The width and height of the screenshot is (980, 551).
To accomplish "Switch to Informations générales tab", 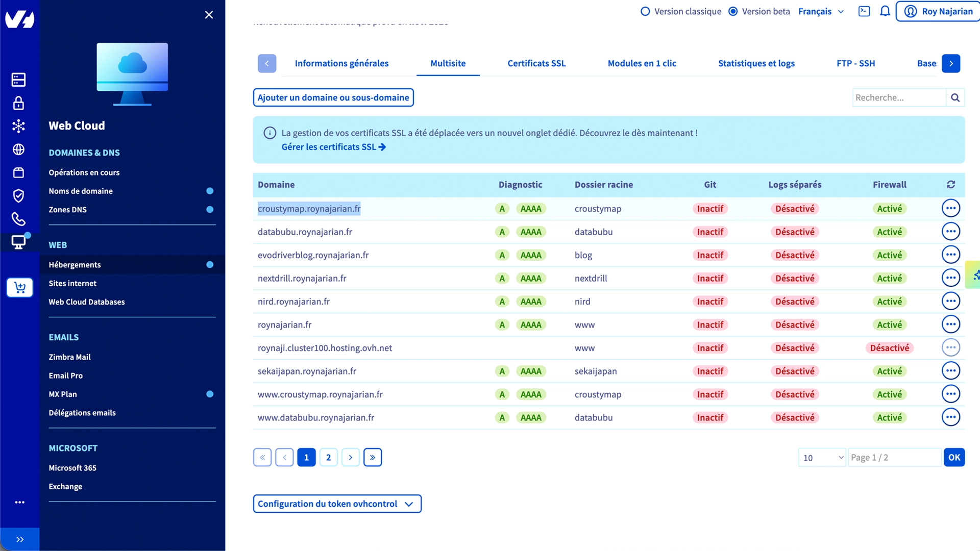I will [x=341, y=63].
